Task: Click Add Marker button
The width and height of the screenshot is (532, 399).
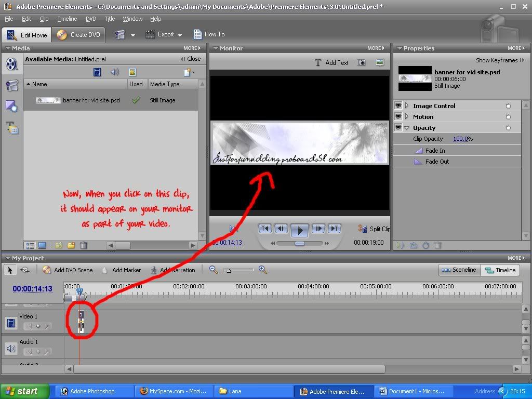Action: pos(122,270)
